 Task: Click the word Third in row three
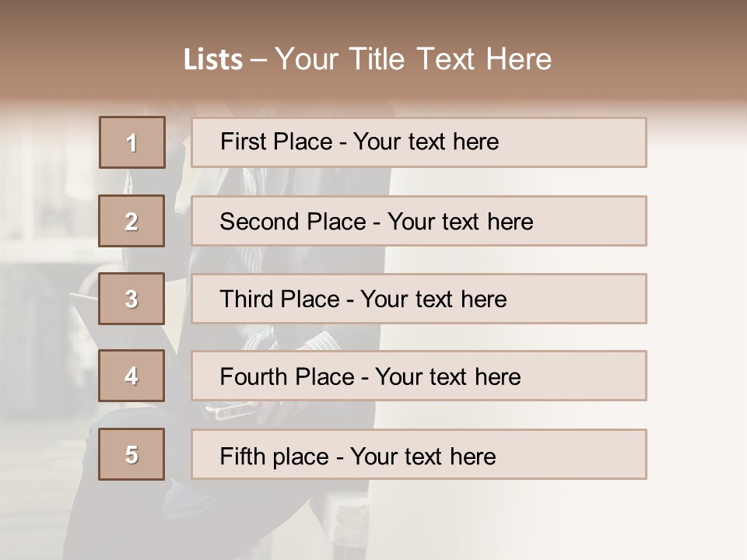tap(247, 299)
